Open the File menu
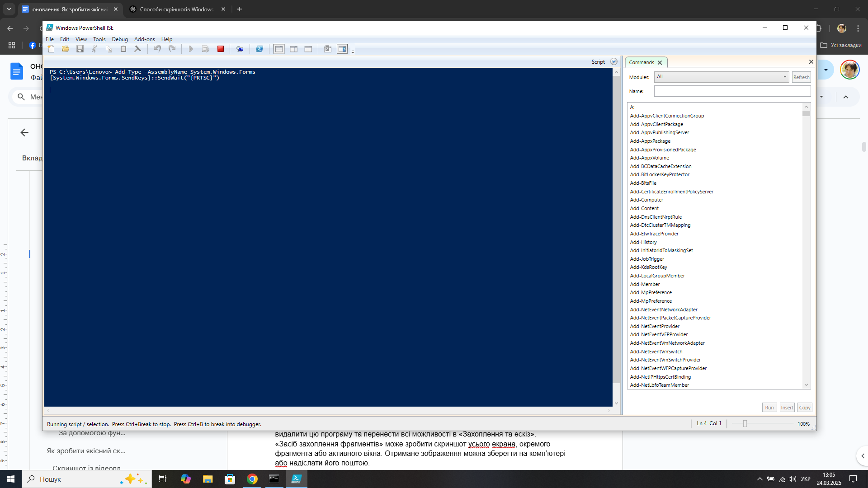The height and width of the screenshot is (488, 868). (x=50, y=39)
